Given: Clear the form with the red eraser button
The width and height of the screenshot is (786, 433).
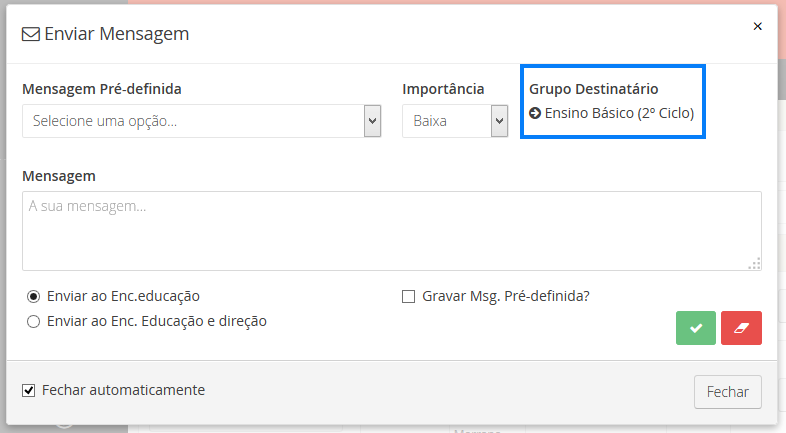Looking at the screenshot, I should 741,328.
